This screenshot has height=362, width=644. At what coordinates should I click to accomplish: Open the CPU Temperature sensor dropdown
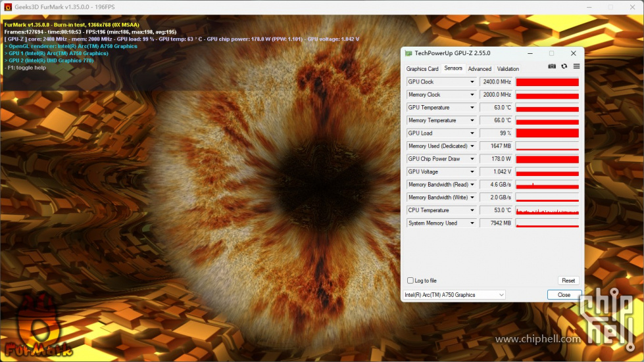click(x=472, y=210)
